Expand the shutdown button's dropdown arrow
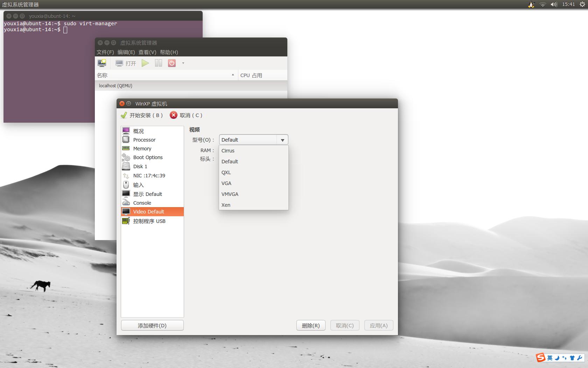The height and width of the screenshot is (368, 588). pos(183,63)
